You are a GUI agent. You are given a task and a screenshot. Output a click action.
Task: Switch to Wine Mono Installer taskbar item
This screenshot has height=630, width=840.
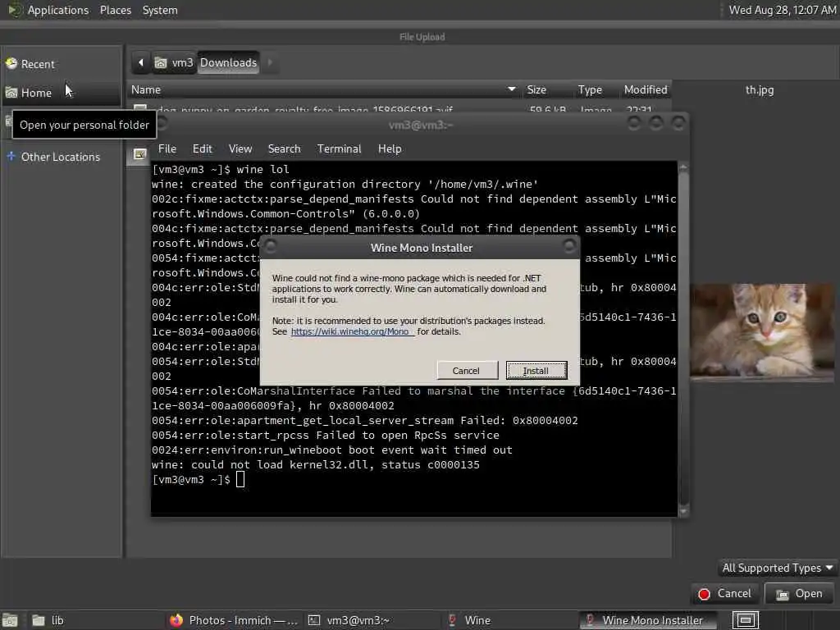coord(648,620)
